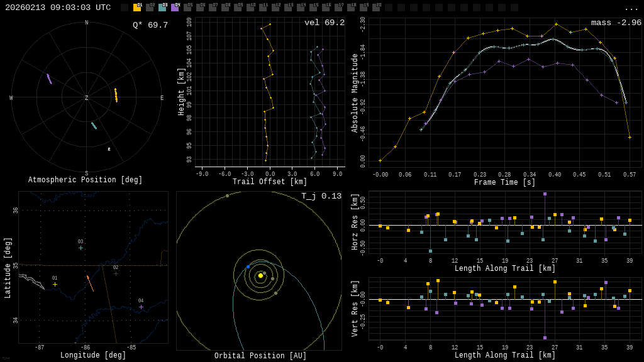The image size is (644, 362).
Task: Click the yellow track in atmospheric position plot
Action: point(116,95)
